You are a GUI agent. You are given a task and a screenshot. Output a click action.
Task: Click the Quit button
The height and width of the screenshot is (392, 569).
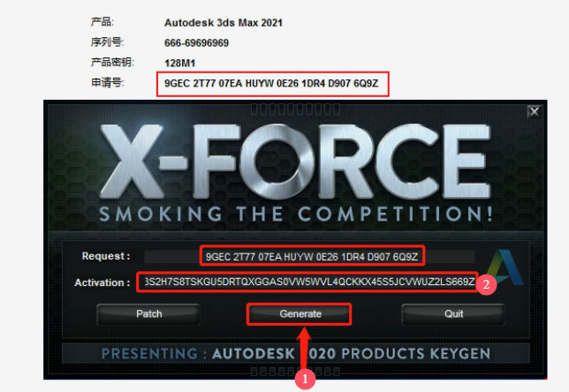tap(453, 314)
